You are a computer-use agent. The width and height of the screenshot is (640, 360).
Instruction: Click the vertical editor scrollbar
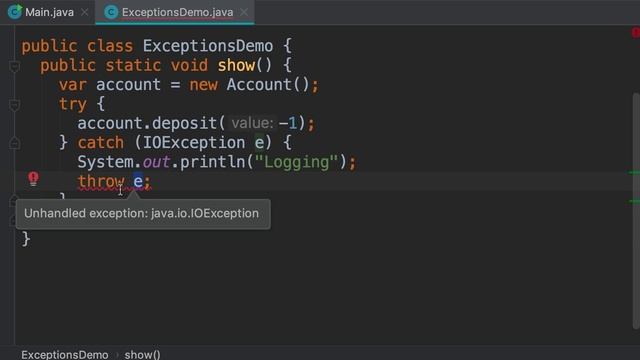pos(636,210)
